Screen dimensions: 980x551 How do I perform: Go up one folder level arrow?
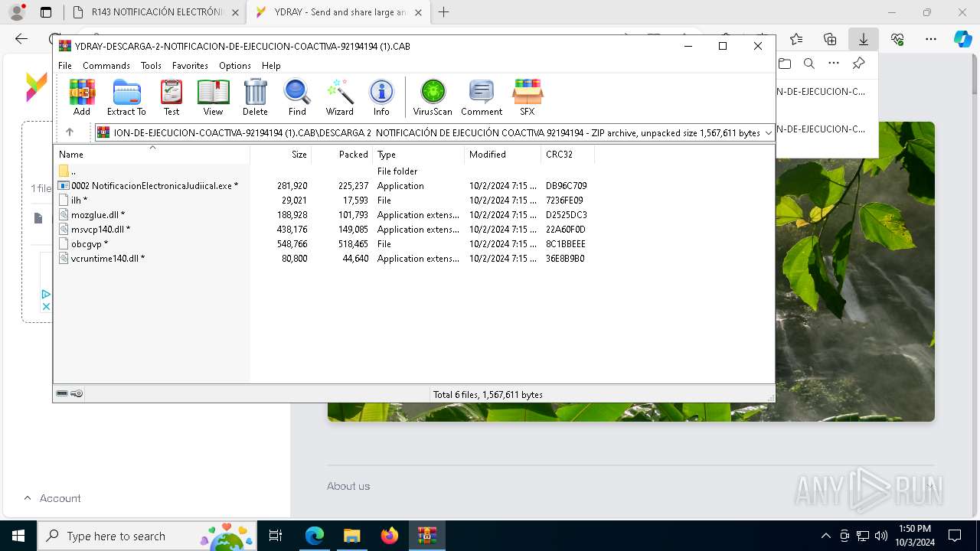(x=70, y=132)
